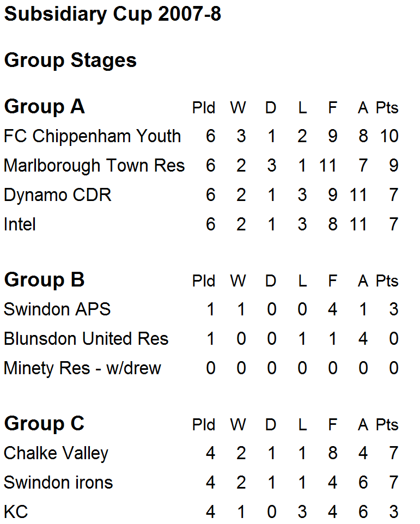Image resolution: width=420 pixels, height=524 pixels.
Task: Click the Subsidiary Cup 2007-8 title
Action: coord(113,15)
